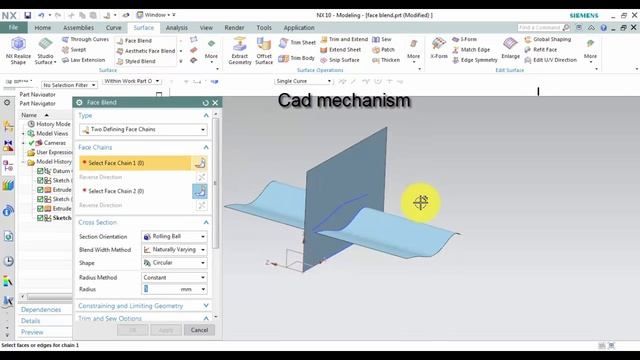Open the Window menu in quick access toolbar
640x360 pixels.
pyautogui.click(x=155, y=15)
